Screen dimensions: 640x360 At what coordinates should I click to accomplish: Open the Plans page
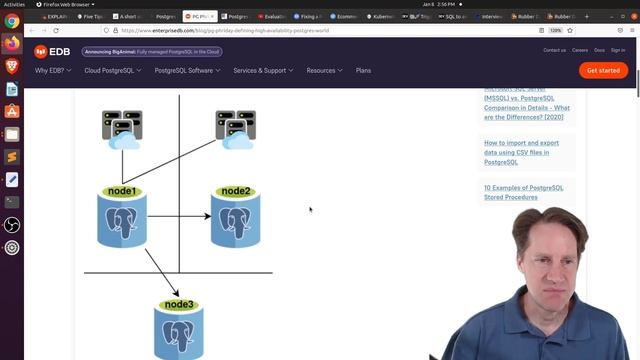[363, 71]
